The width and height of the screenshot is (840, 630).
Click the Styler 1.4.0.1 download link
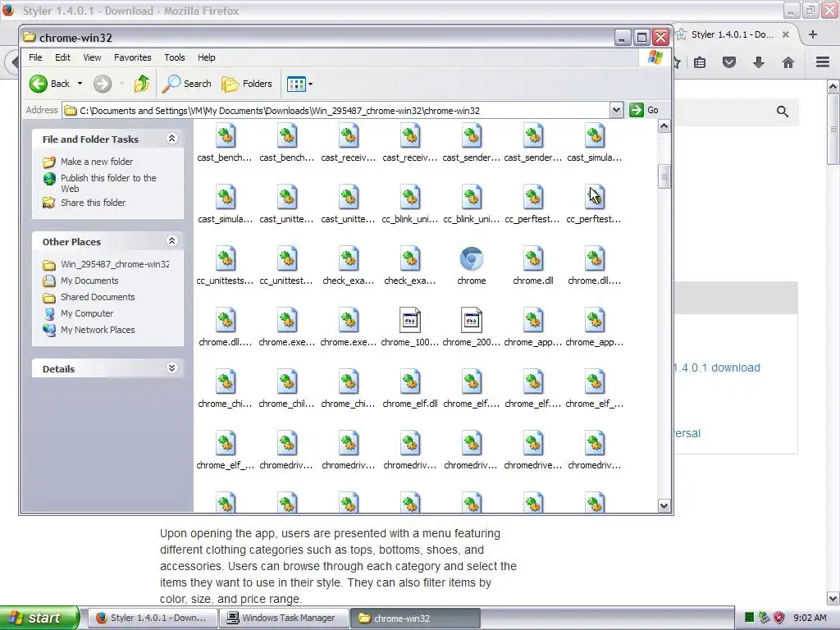717,367
